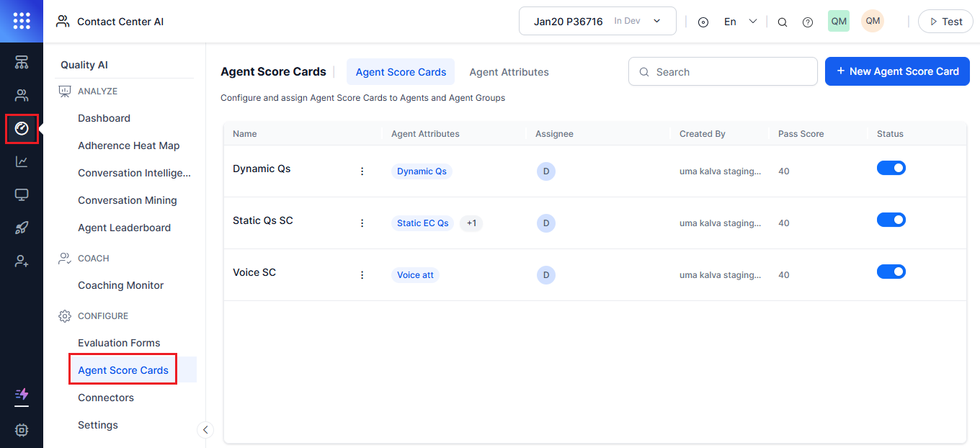The height and width of the screenshot is (448, 980).
Task: Turn off the Static Qs SC toggle
Action: coord(891,220)
